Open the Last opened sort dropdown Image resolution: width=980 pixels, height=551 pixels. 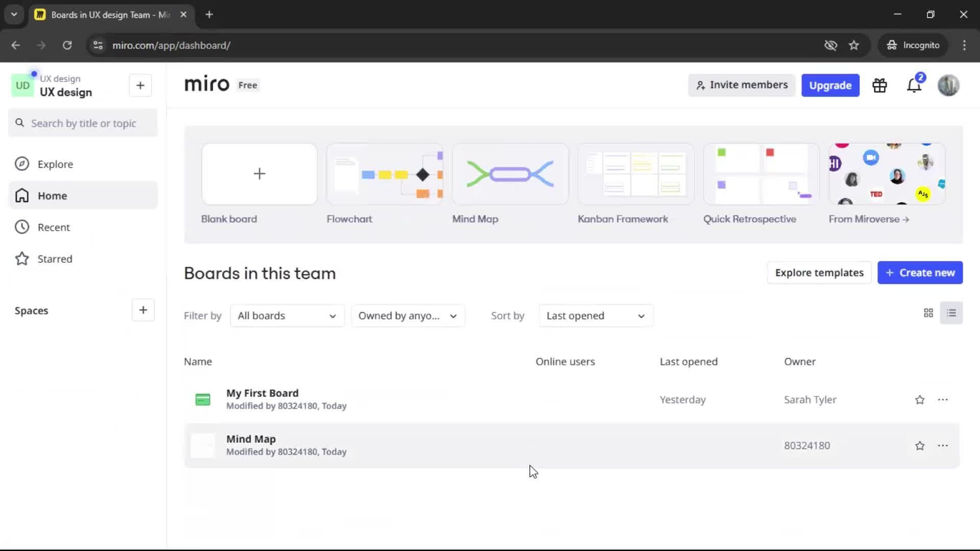click(x=596, y=316)
